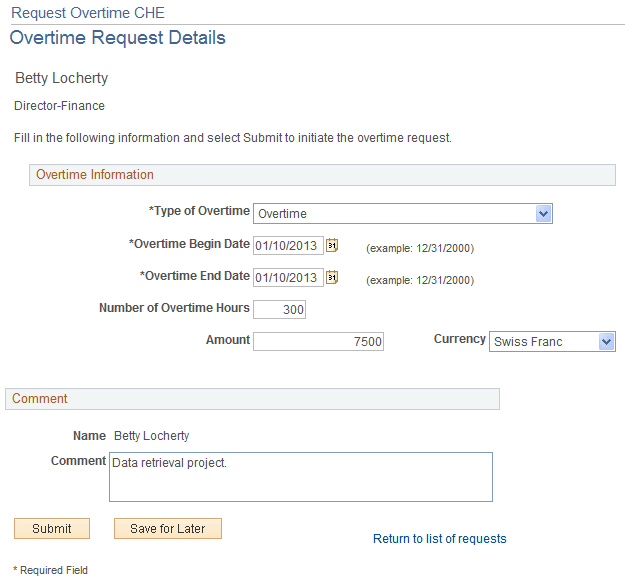Follow the Return to list of requests link
625x580 pixels.
(x=439, y=539)
